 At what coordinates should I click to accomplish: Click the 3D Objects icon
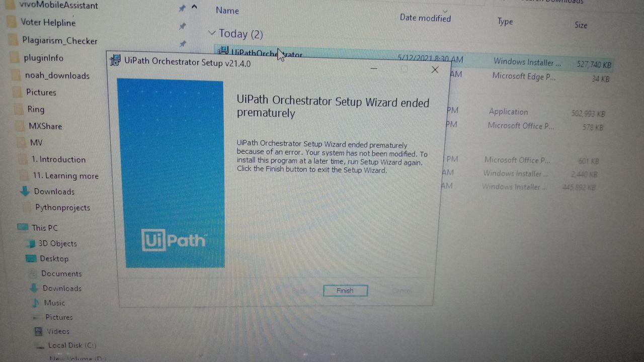pos(31,243)
